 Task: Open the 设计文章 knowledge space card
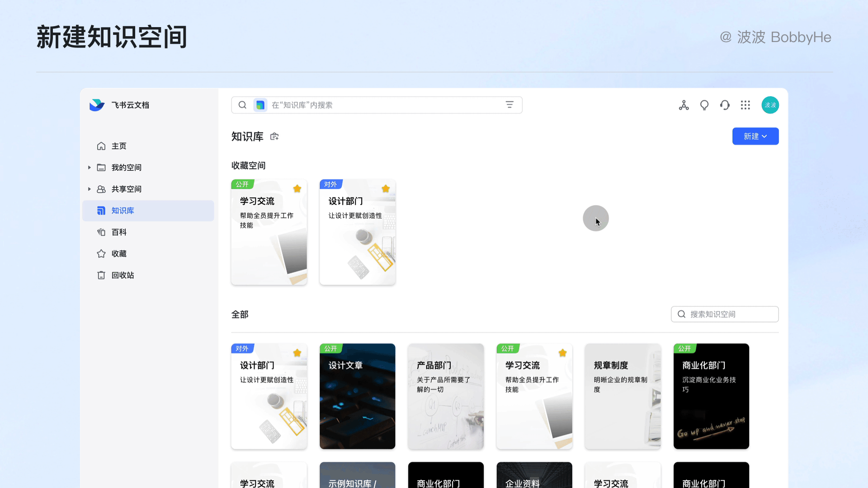point(357,396)
